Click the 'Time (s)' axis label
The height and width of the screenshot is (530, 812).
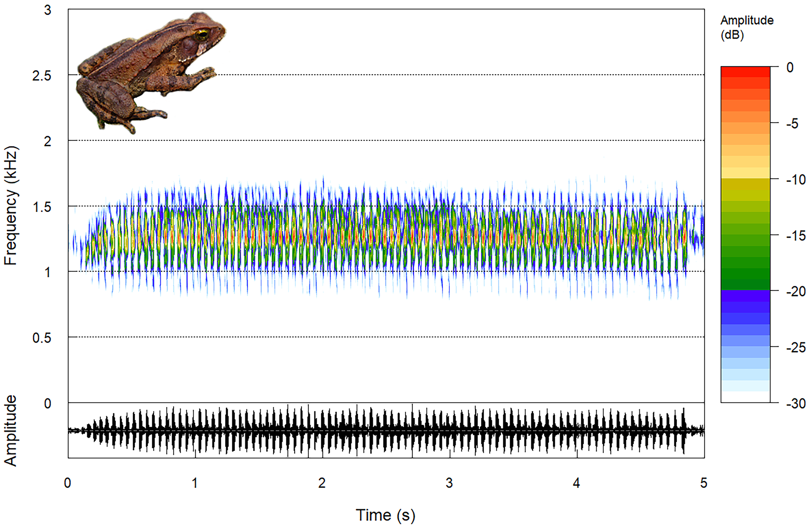pos(385,515)
